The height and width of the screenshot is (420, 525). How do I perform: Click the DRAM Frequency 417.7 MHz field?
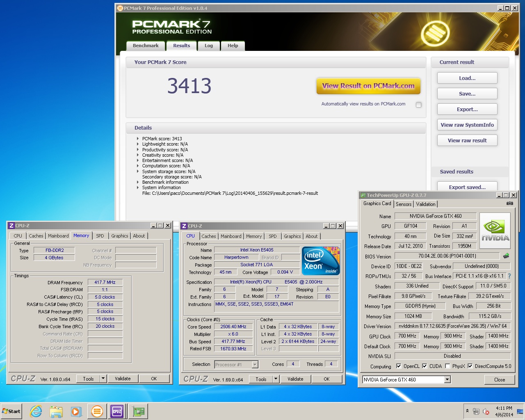coord(105,282)
